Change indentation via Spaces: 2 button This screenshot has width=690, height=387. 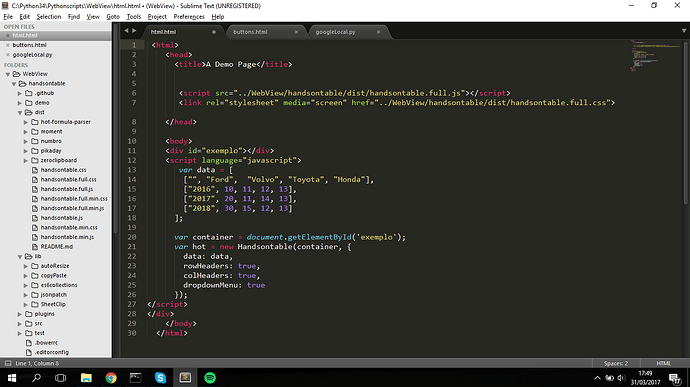[x=616, y=363]
